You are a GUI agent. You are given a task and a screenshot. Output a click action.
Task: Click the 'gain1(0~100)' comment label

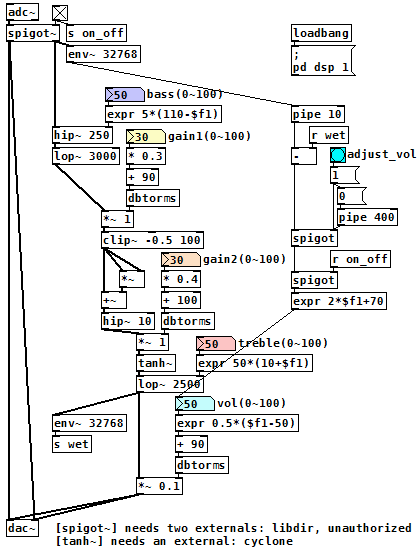click(209, 136)
